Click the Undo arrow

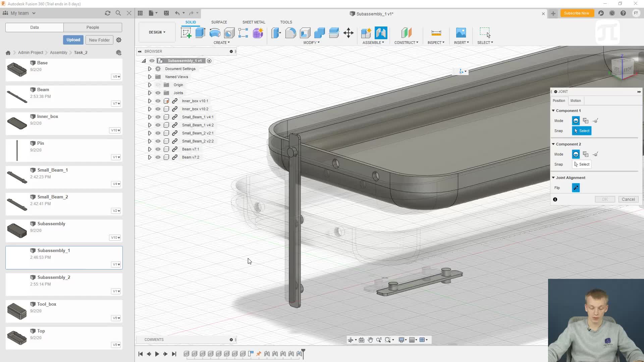177,13
